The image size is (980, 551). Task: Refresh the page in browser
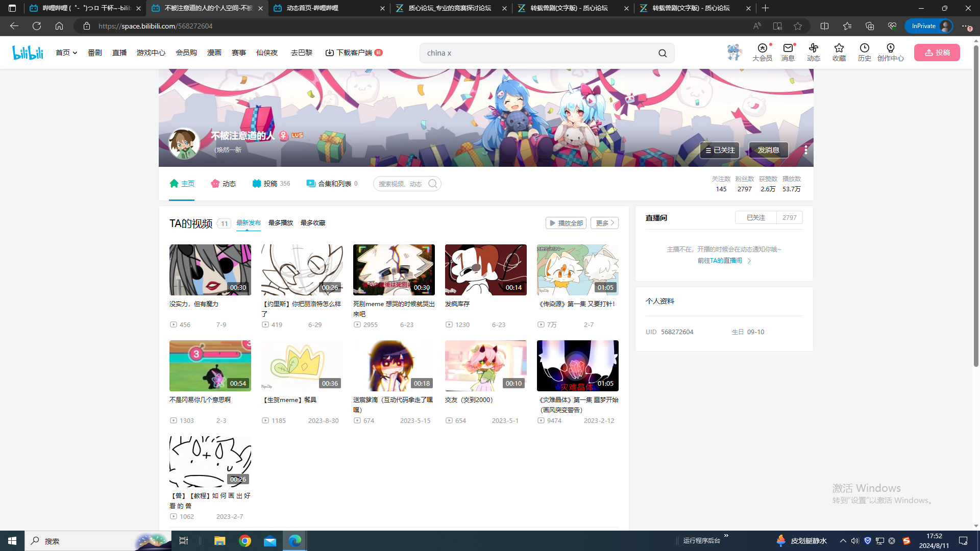tap(36, 26)
